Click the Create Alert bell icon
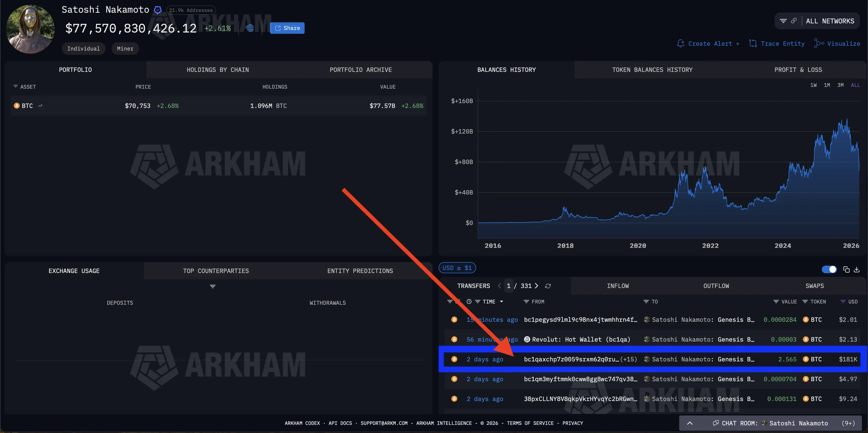The width and height of the screenshot is (868, 433). coord(681,43)
